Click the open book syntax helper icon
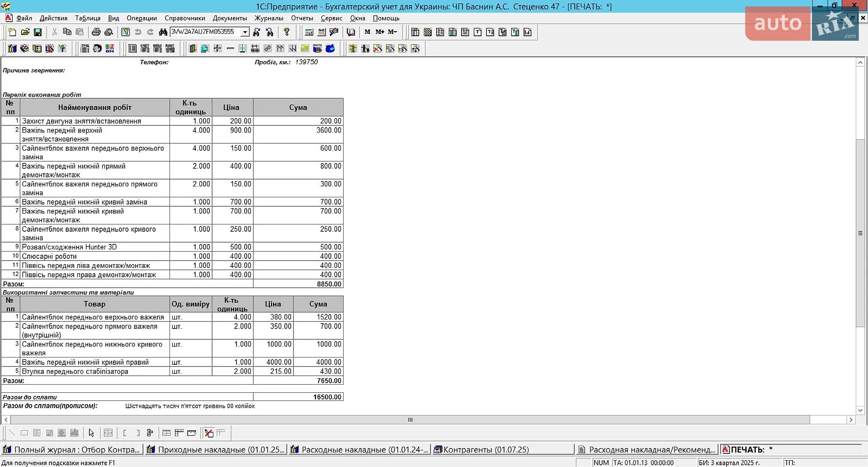This screenshot has width=868, height=467. [351, 32]
